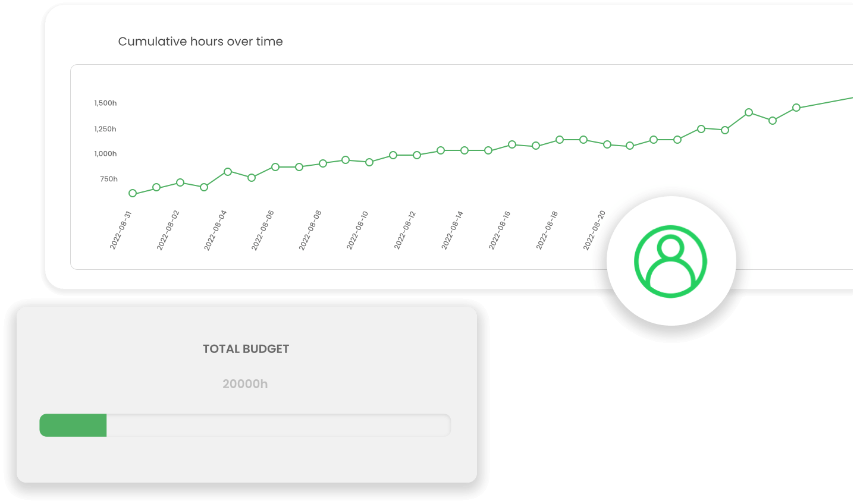Click the empty portion of the budget progress bar
Screen dimensions: 860x504
[280, 425]
